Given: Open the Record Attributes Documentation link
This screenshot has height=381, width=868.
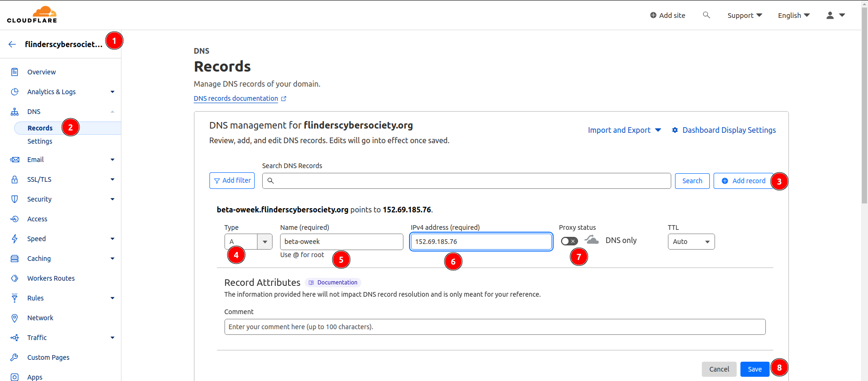Looking at the screenshot, I should (333, 283).
